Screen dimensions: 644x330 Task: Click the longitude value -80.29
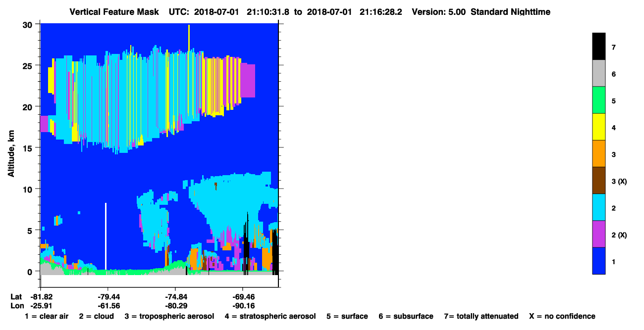tap(175, 306)
